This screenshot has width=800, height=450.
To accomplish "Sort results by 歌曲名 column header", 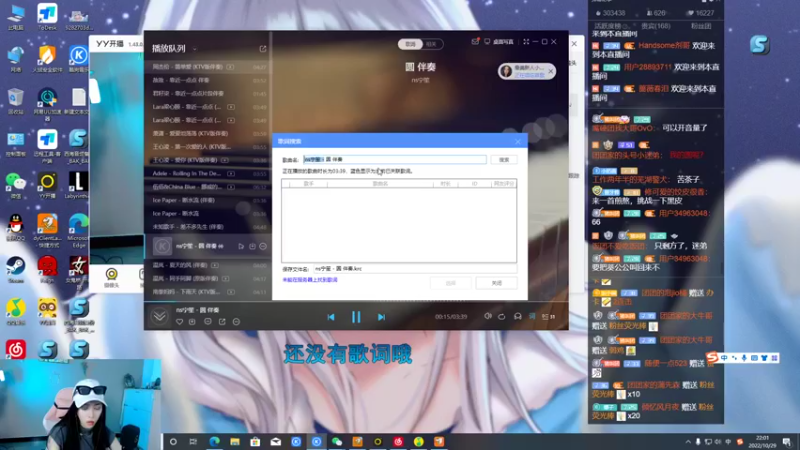I will (x=380, y=184).
